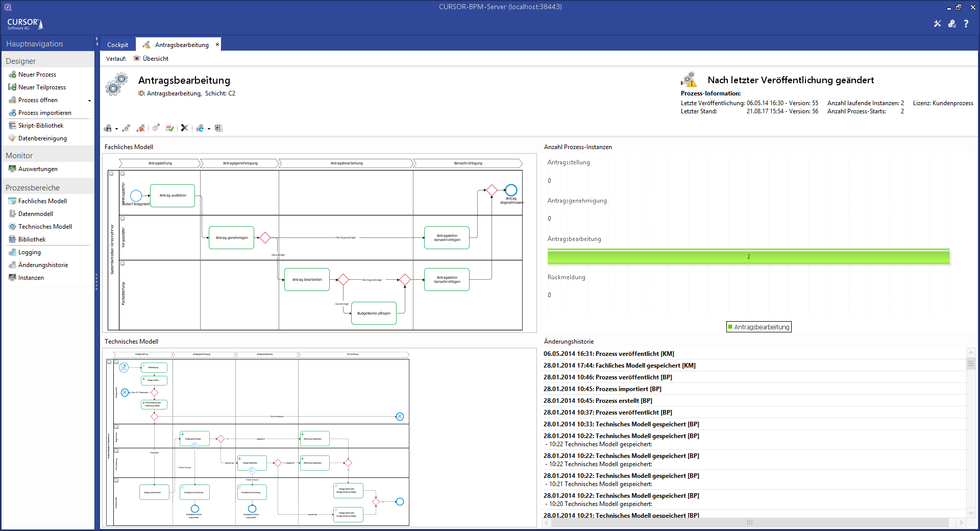The image size is (980, 531).
Task: Click the Word document export icon
Action: pyautogui.click(x=218, y=128)
